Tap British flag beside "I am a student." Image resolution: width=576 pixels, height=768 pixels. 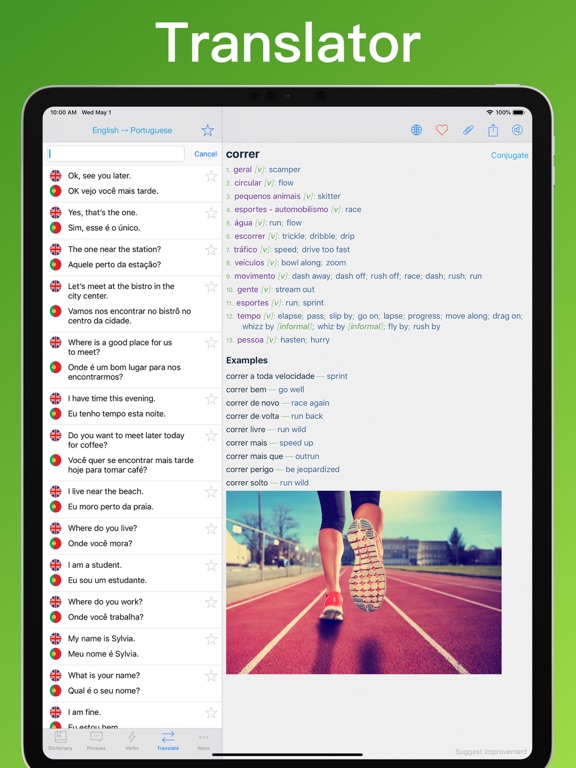coord(55,565)
